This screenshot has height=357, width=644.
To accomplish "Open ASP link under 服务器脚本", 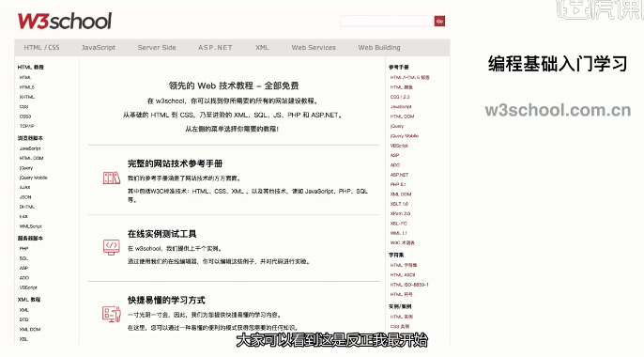I will 23,268.
